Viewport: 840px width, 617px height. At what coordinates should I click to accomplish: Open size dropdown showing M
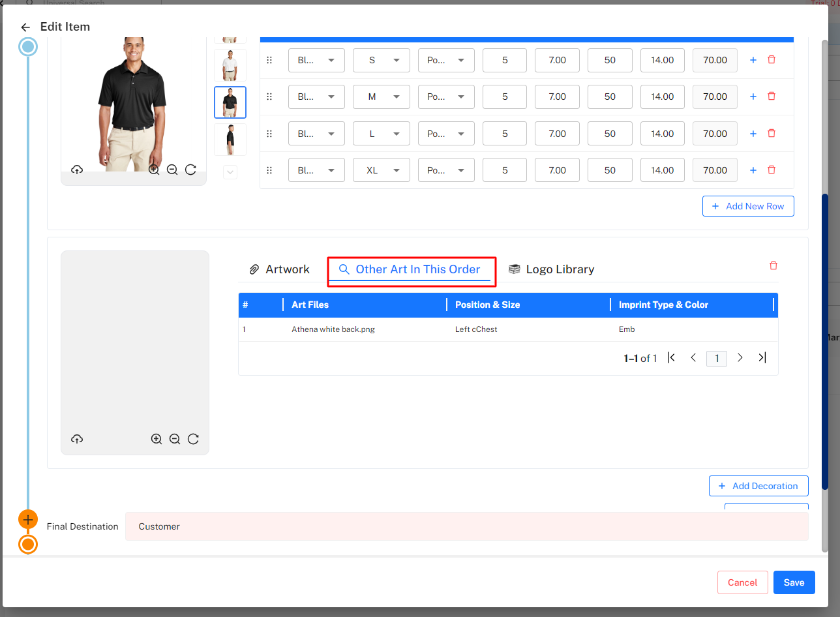382,97
